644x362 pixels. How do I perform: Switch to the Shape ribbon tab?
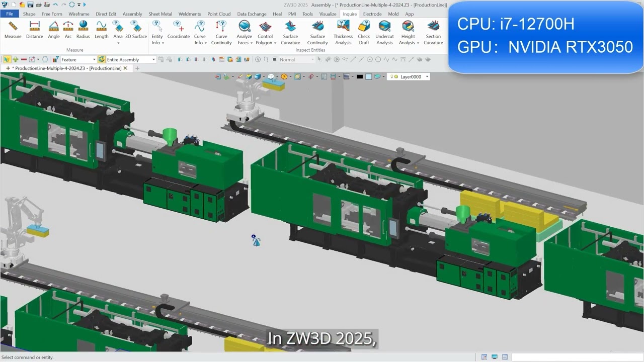pos(29,14)
